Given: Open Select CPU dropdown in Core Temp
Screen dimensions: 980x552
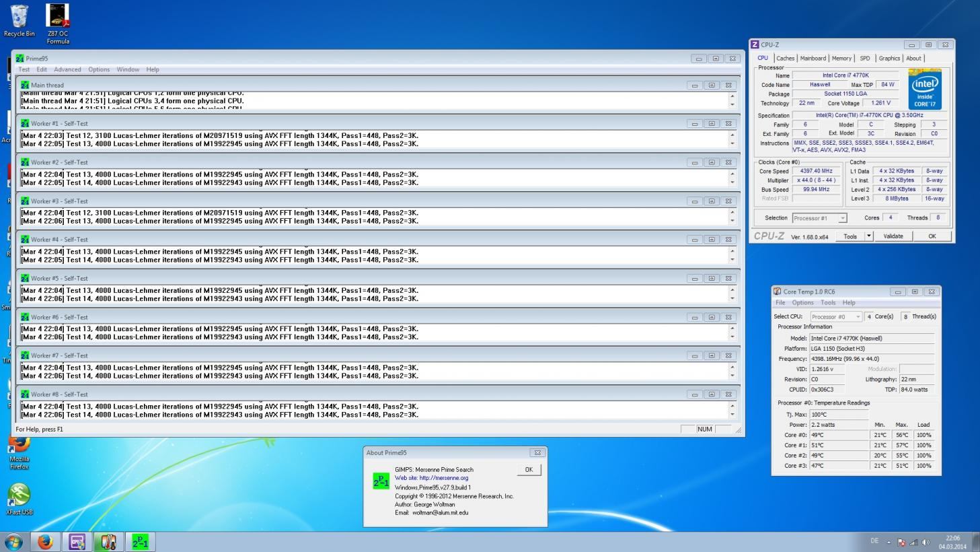Looking at the screenshot, I should pyautogui.click(x=836, y=316).
